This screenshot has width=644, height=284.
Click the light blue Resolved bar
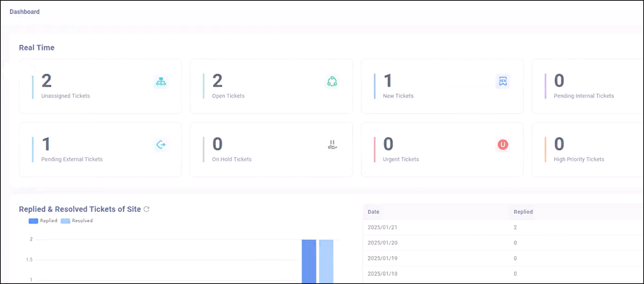[x=326, y=261]
